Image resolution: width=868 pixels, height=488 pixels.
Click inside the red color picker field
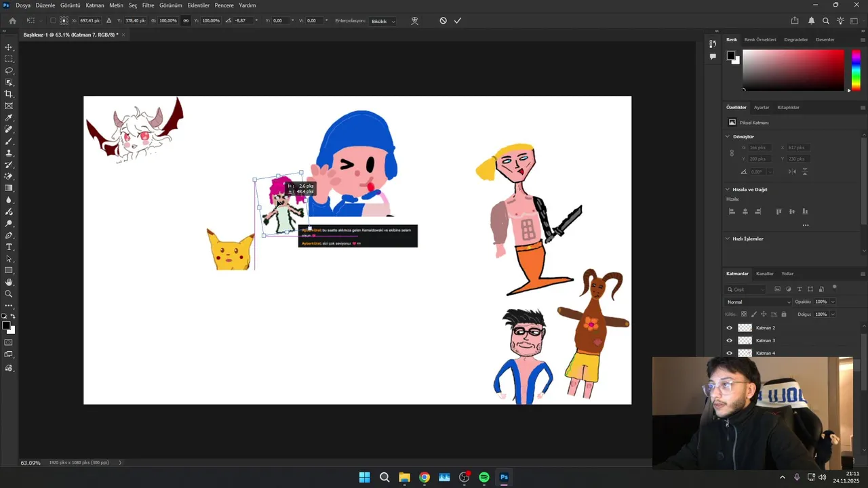coord(793,70)
